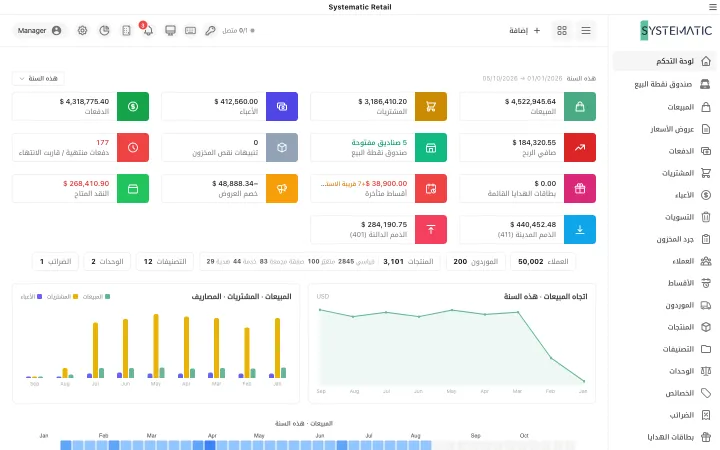Open the Manager user menu
Image resolution: width=720 pixels, height=450 pixels.
coord(39,30)
